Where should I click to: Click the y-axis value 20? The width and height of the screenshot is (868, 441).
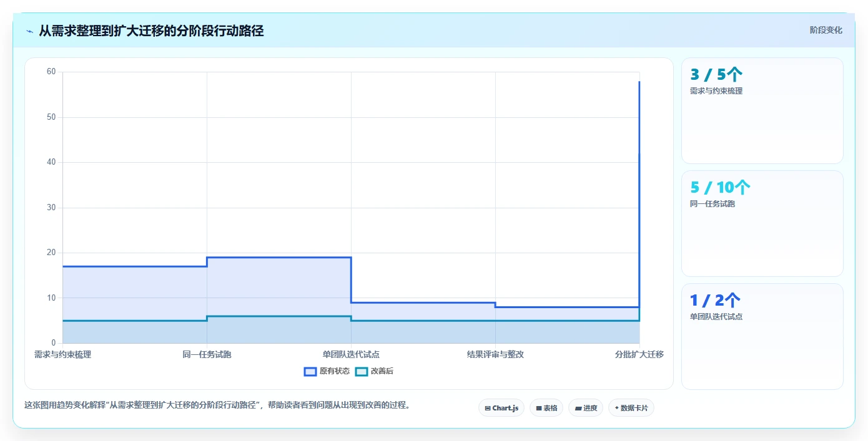(51, 253)
